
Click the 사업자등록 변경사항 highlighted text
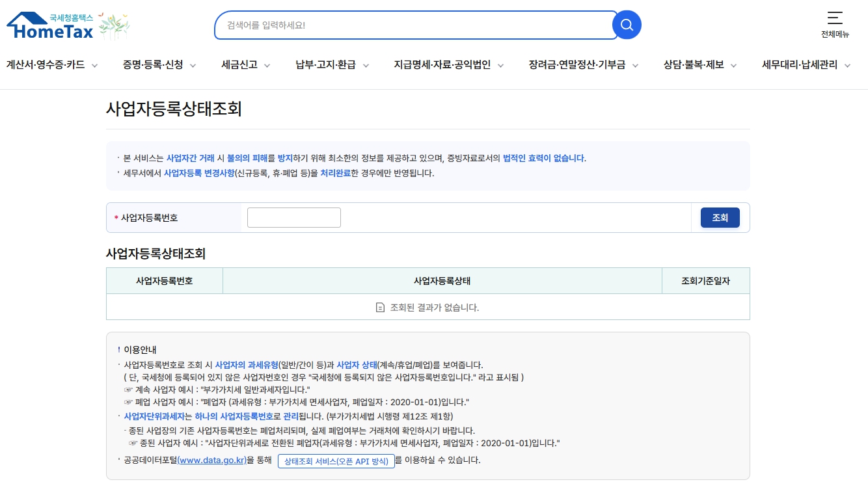pos(198,173)
